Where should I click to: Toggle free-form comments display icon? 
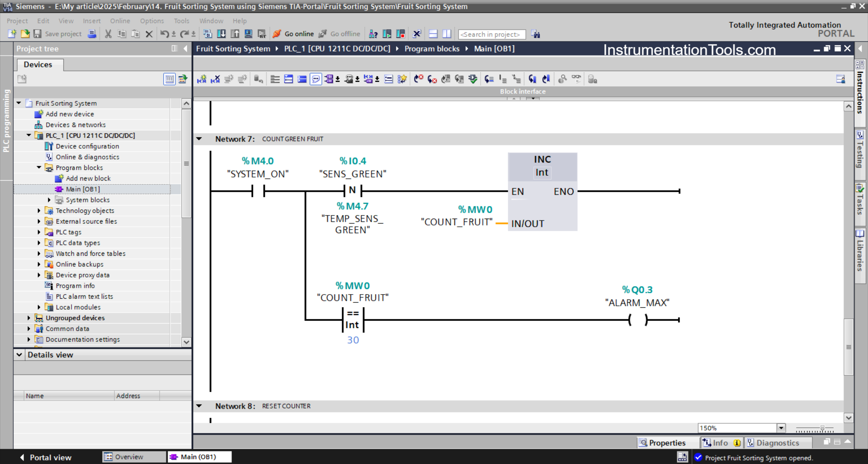(316, 79)
